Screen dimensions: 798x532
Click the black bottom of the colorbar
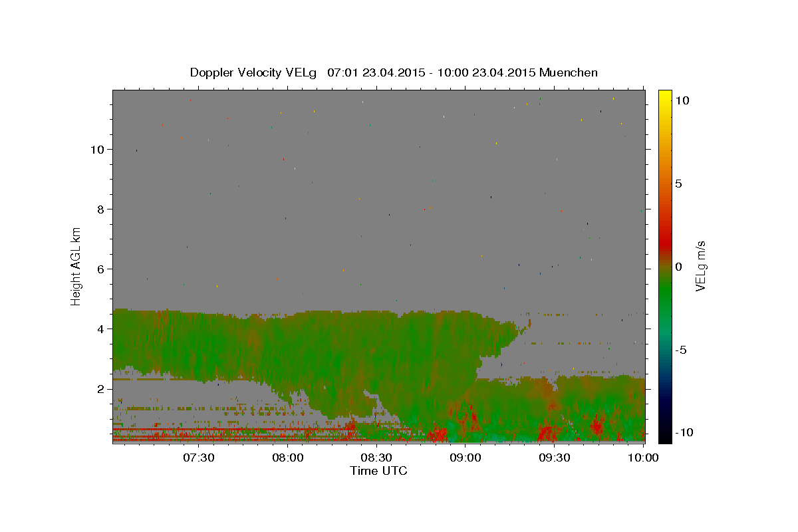point(665,438)
